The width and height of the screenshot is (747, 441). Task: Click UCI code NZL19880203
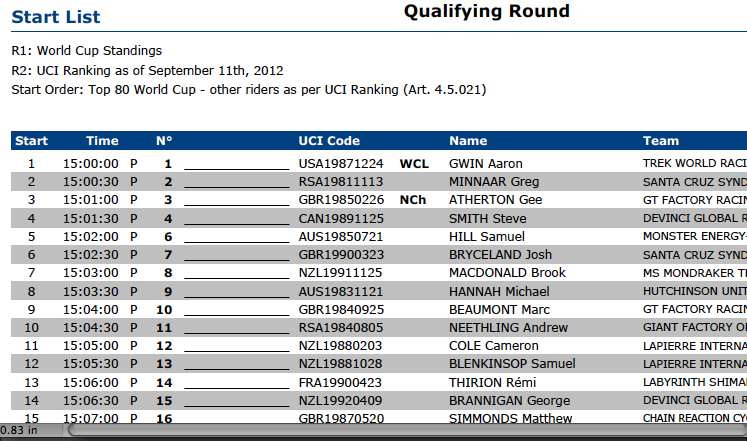(x=340, y=346)
